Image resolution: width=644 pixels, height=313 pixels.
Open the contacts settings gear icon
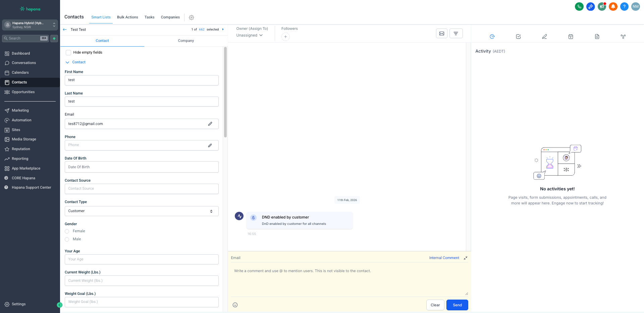click(192, 17)
